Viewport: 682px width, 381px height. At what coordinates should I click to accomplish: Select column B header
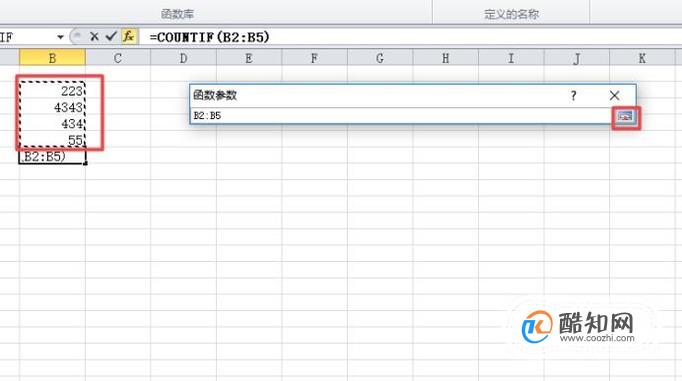(x=52, y=58)
